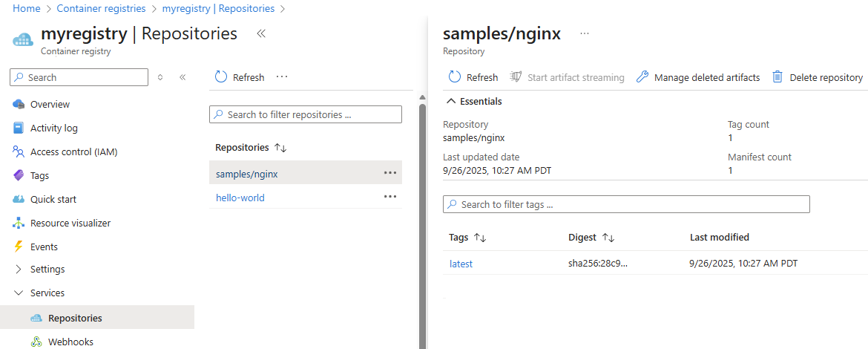
Task: Open the latest tag link
Action: pyautogui.click(x=461, y=264)
